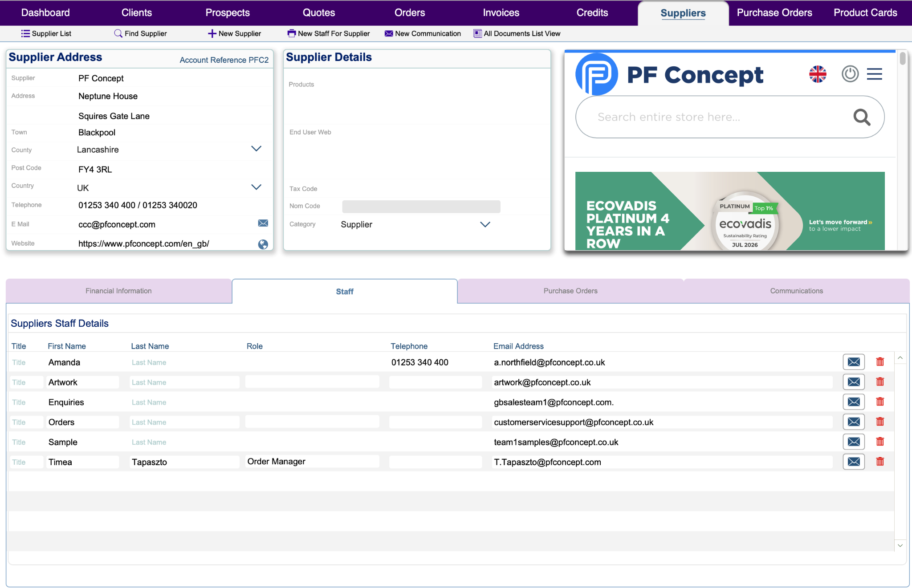Click the Ecovadis Platinum banner
Viewport: 912px width, 588px height.
(730, 211)
